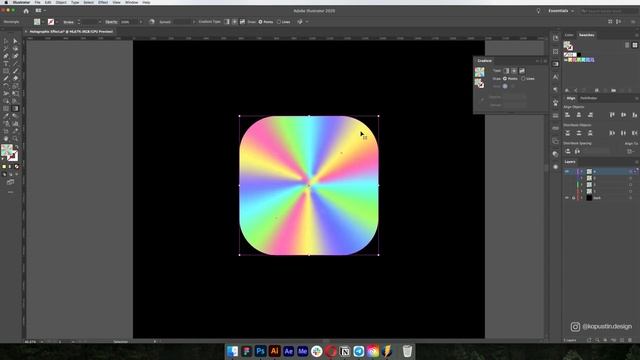Click Fill/Stroke swatch in Gradient panel
This screenshot has width=640, height=360.
click(479, 83)
